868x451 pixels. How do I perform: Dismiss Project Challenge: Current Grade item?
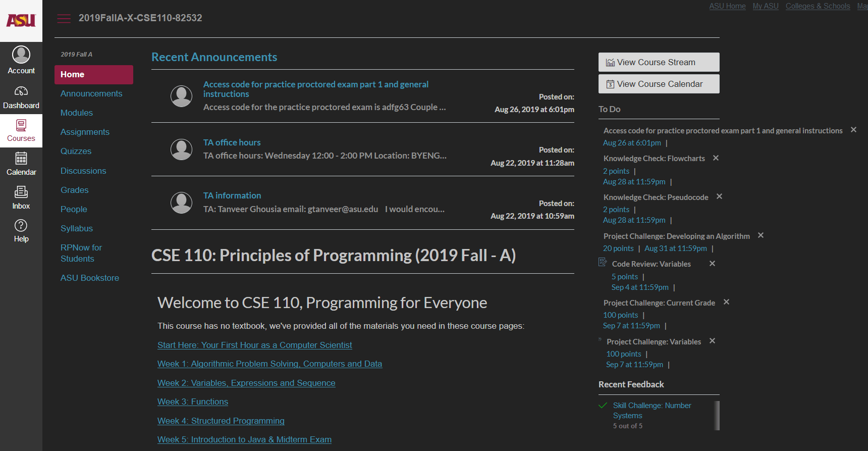(x=726, y=302)
